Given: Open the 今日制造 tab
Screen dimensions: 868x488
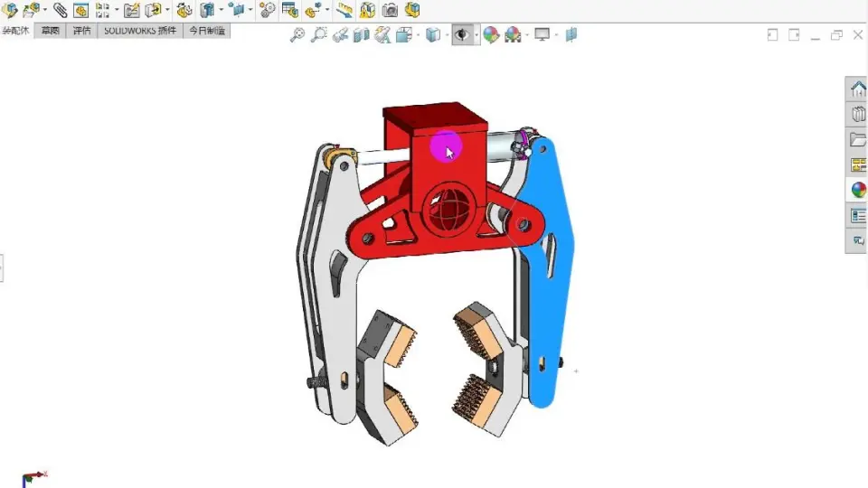Looking at the screenshot, I should [207, 31].
